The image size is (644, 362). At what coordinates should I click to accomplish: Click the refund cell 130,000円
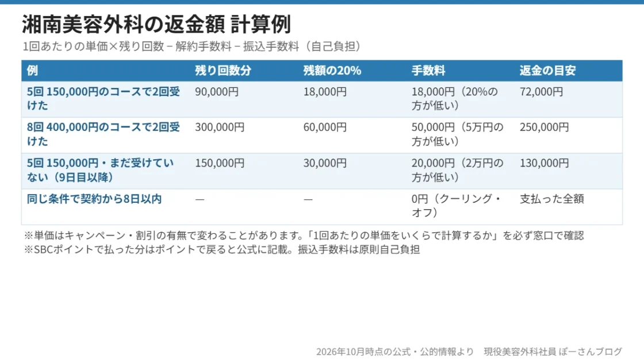click(544, 163)
